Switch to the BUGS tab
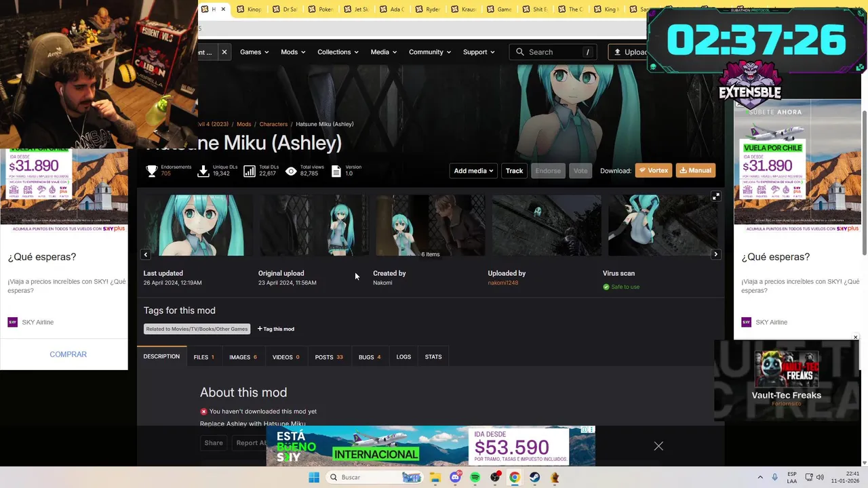Viewport: 868px width, 488px height. click(x=370, y=357)
